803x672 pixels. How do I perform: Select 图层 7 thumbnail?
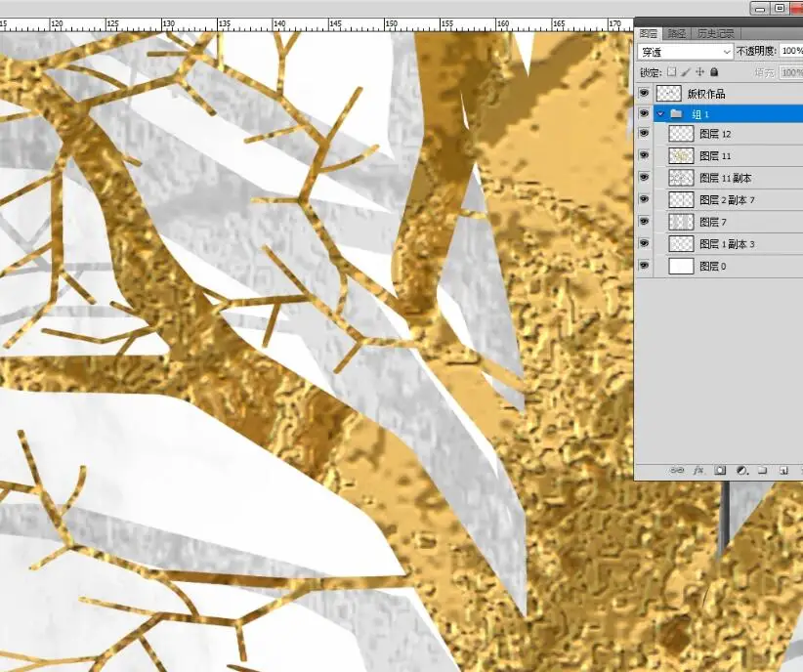[x=682, y=222]
